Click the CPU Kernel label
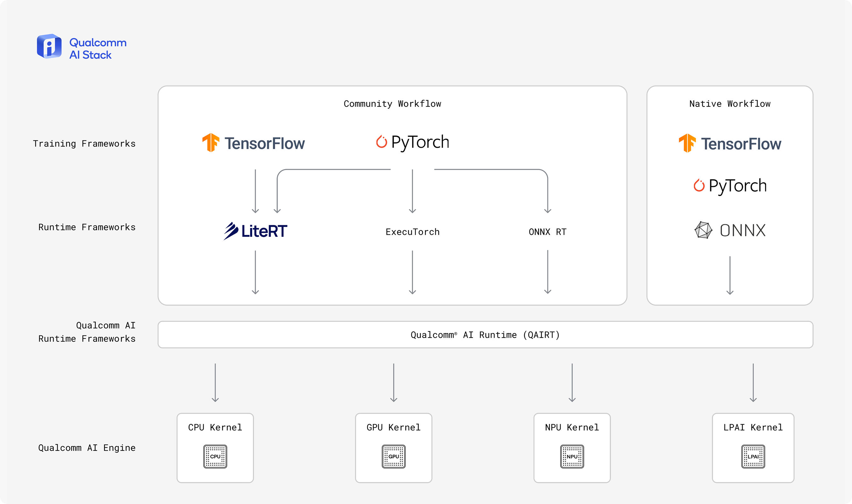852x504 pixels. pyautogui.click(x=215, y=427)
